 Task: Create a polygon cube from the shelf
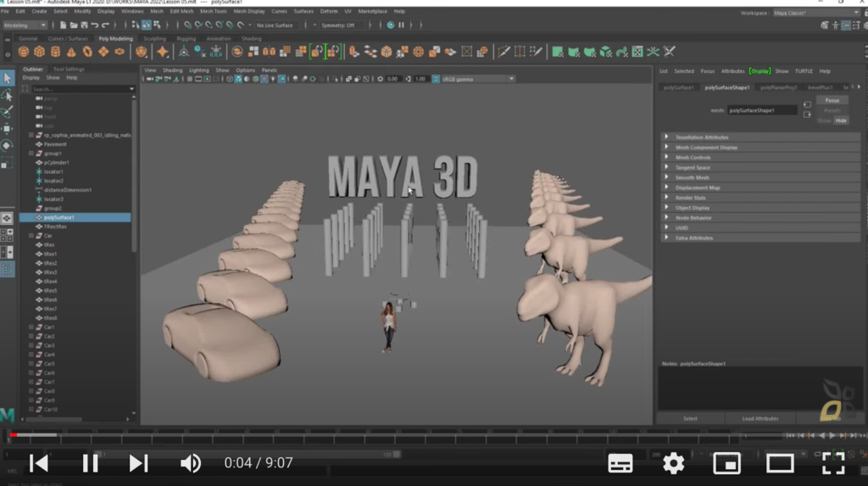pos(39,52)
